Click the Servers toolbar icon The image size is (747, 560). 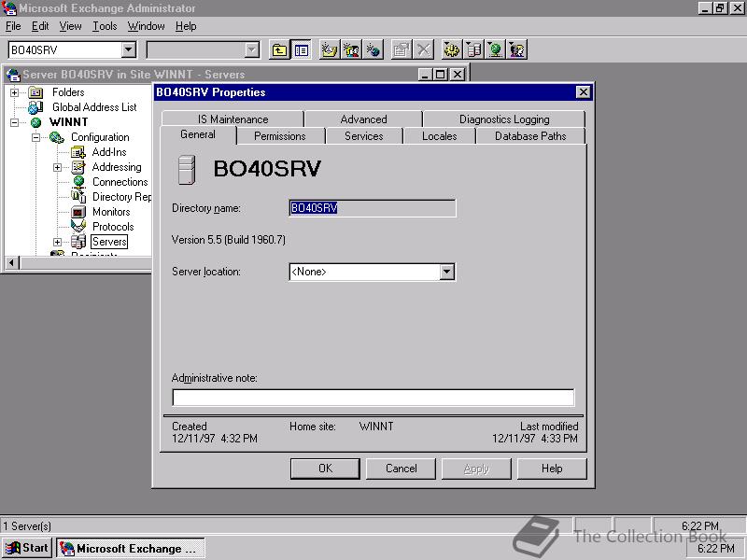coord(473,50)
